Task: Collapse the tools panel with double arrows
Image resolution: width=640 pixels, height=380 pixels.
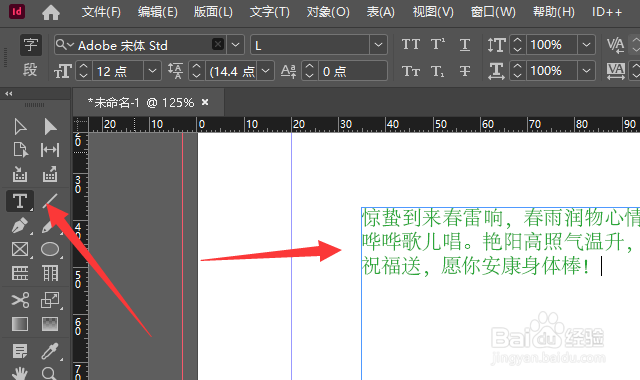Action: tap(9, 93)
